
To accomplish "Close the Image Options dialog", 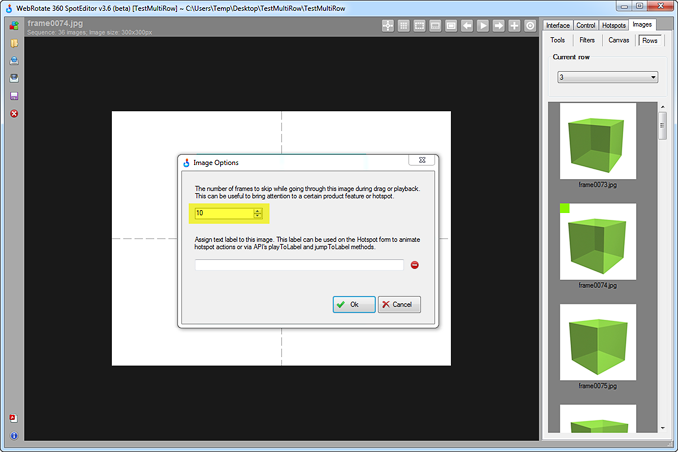I will pos(422,160).
